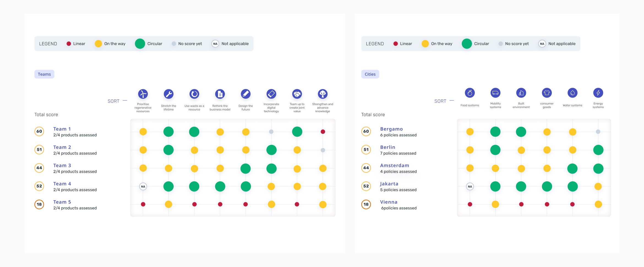Click the Teams legend green Circular swatch

click(140, 44)
